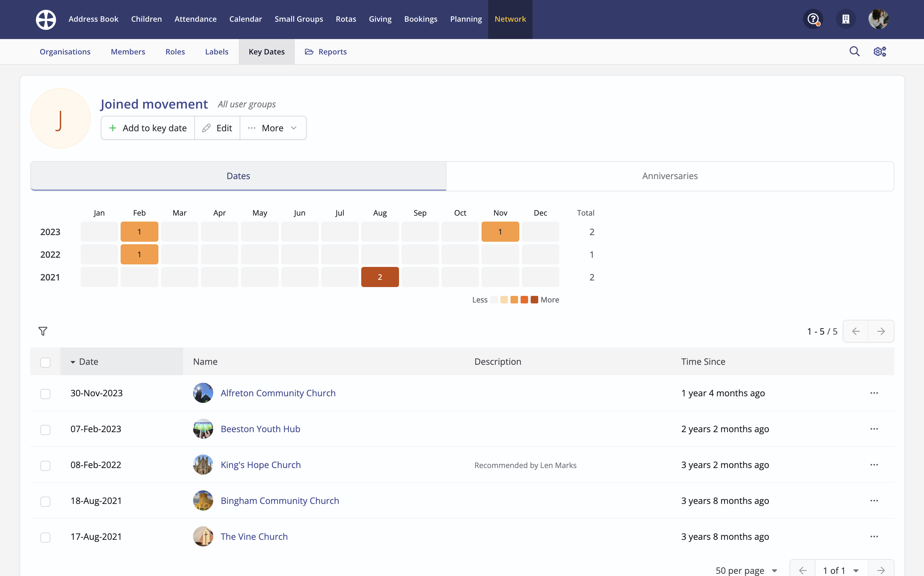
Task: Click the filter funnel icon
Action: click(43, 331)
